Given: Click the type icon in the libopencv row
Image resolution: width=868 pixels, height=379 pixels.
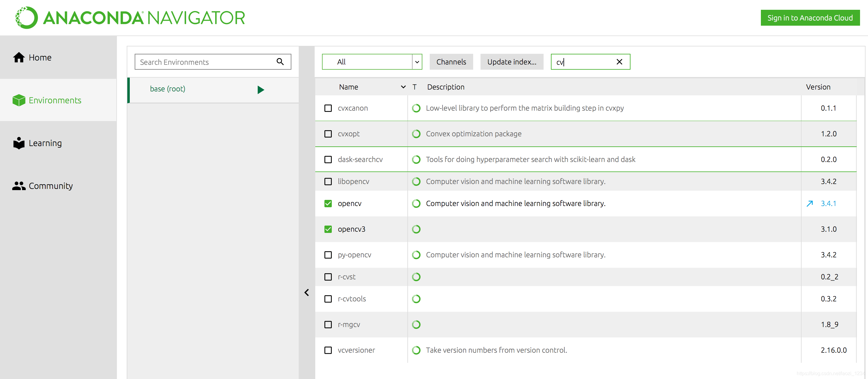Looking at the screenshot, I should (x=416, y=182).
